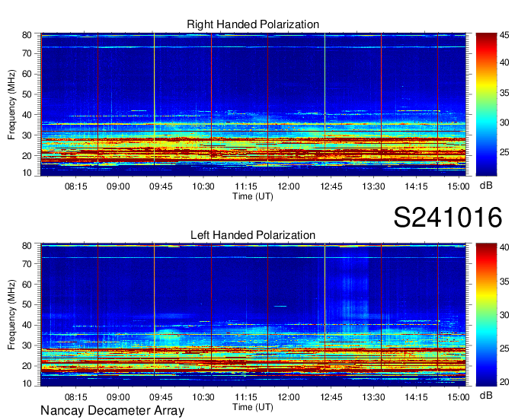Click 09:00 tick under Left Handed plot
Image resolution: width=518 pixels, height=420 pixels.
(118, 397)
